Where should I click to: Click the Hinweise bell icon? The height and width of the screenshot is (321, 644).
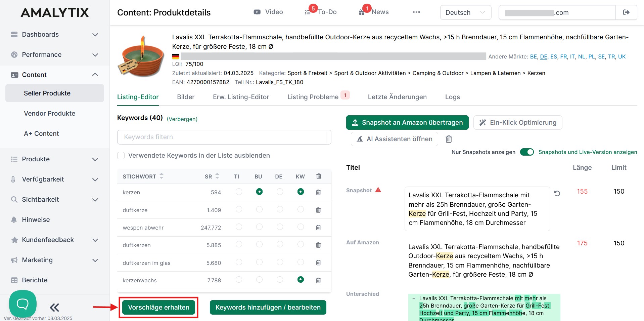coord(14,219)
